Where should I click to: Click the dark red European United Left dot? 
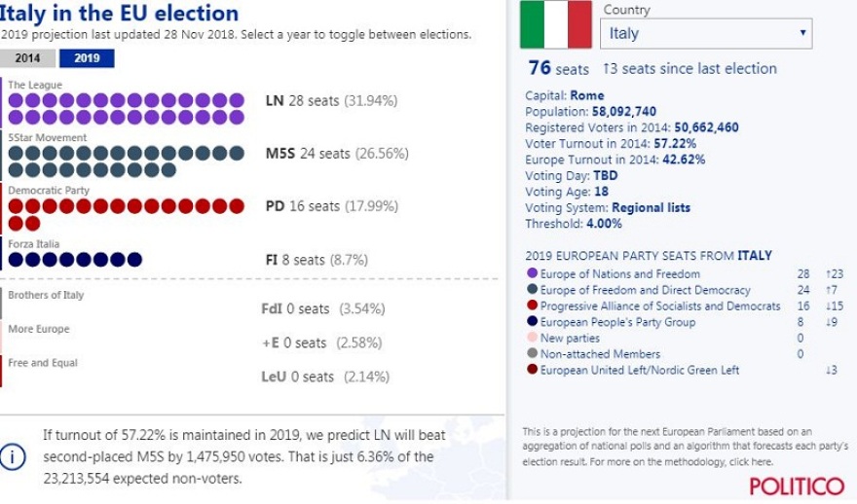(x=531, y=370)
